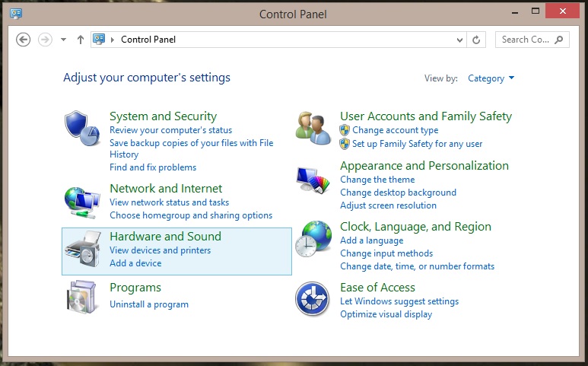Screen dimensions: 588x366
Task: Open System and Security category
Action: (x=163, y=116)
